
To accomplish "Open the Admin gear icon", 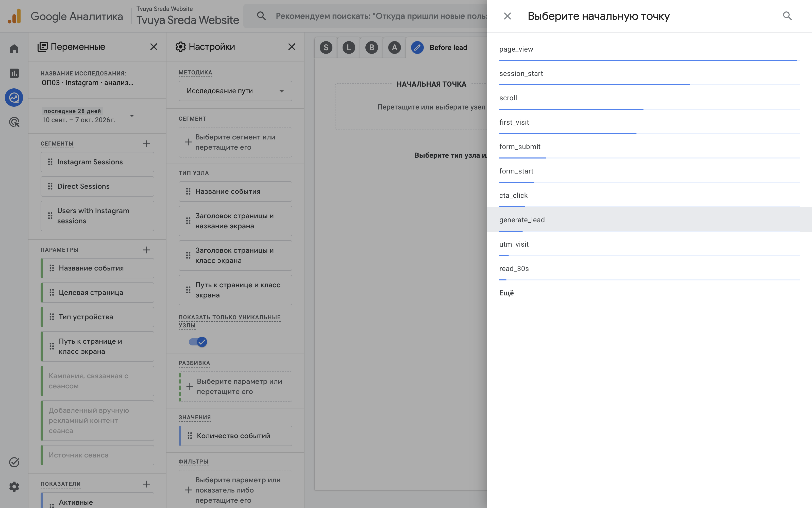I will pos(14,486).
